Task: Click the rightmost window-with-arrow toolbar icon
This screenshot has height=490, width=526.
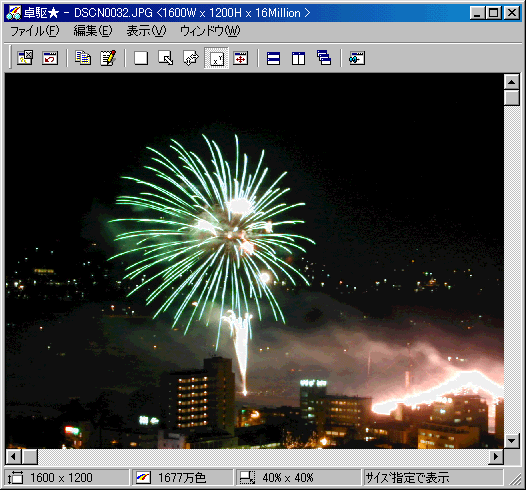Action: 357,58
